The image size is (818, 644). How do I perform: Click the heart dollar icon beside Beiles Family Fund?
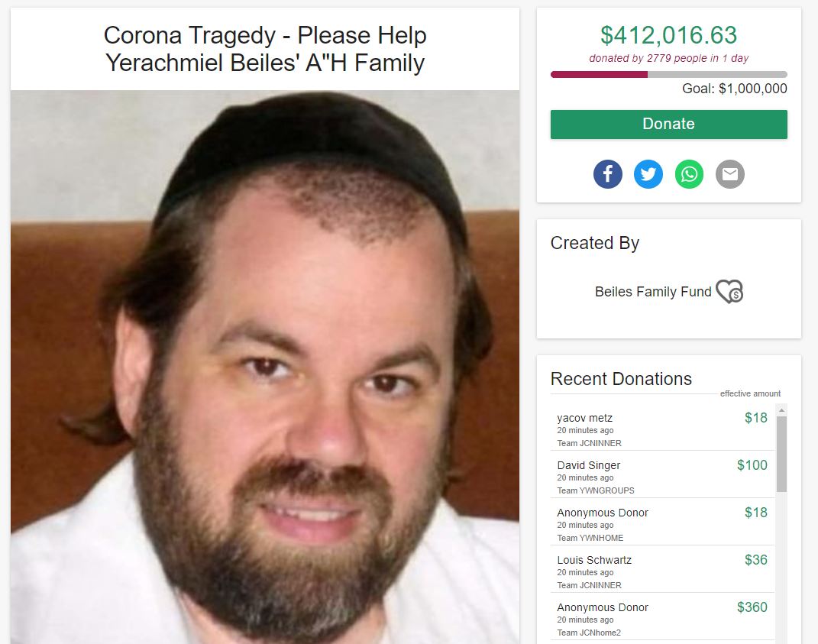729,291
